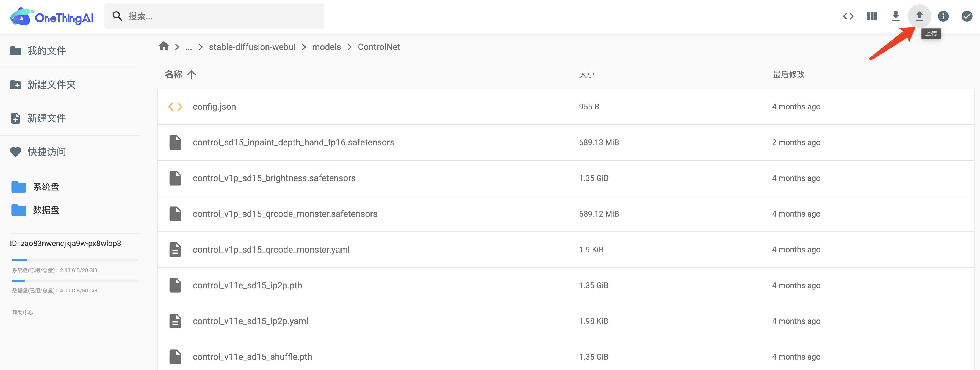Screen dimensions: 980x370
Task: Click the search input field
Action: [225, 16]
